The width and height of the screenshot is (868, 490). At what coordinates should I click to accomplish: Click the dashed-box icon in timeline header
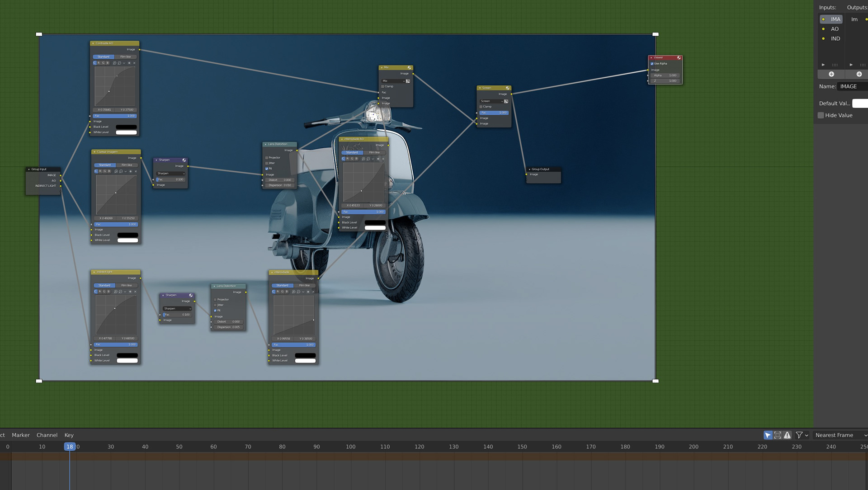[778, 435]
